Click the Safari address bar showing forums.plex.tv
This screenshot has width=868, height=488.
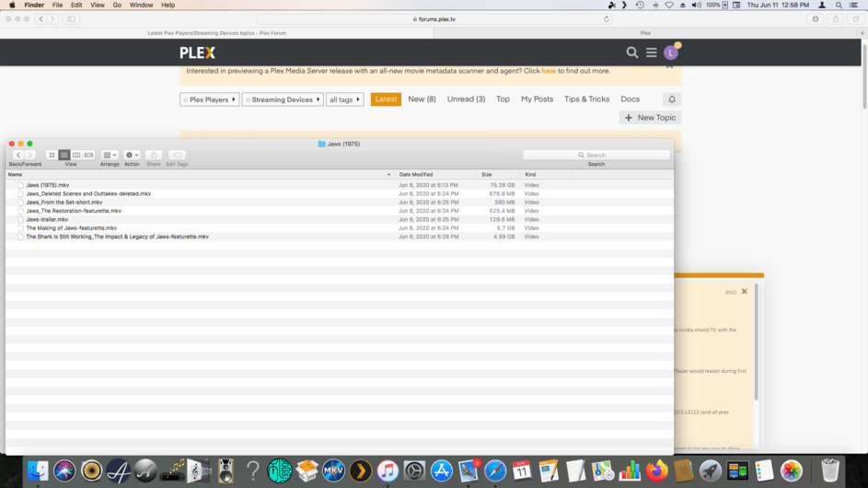[x=434, y=18]
